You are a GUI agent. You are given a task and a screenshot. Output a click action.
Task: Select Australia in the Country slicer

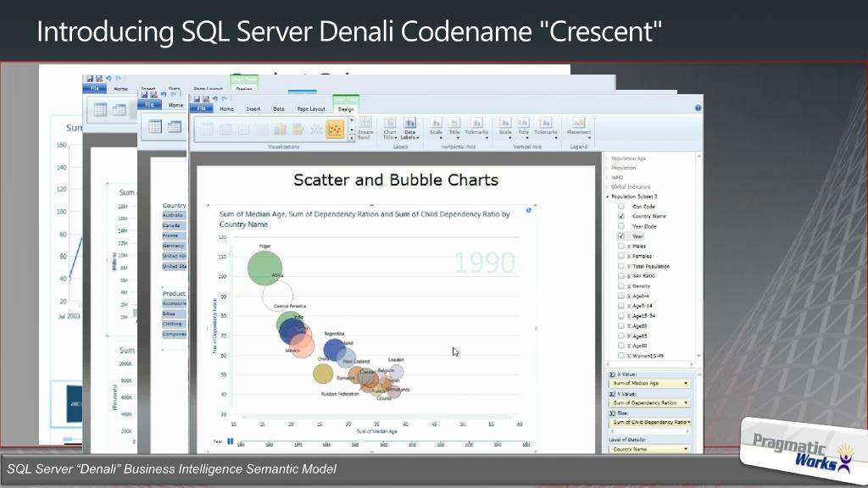pyautogui.click(x=174, y=215)
